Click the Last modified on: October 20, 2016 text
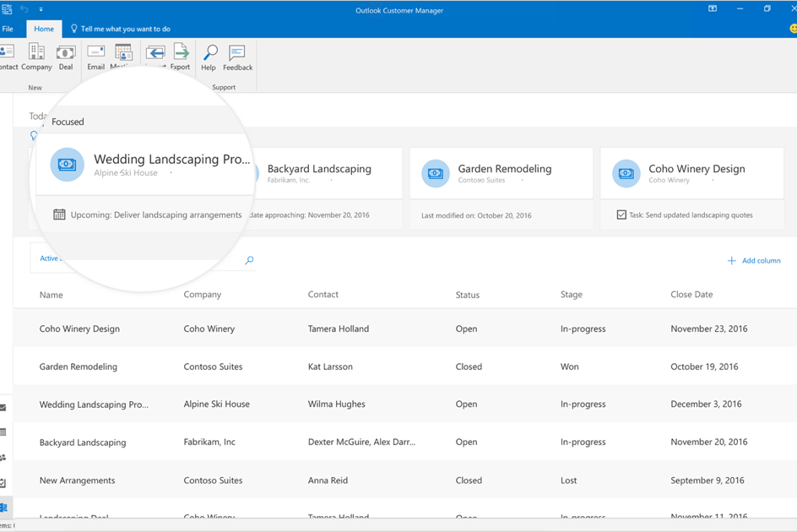 [x=476, y=215]
